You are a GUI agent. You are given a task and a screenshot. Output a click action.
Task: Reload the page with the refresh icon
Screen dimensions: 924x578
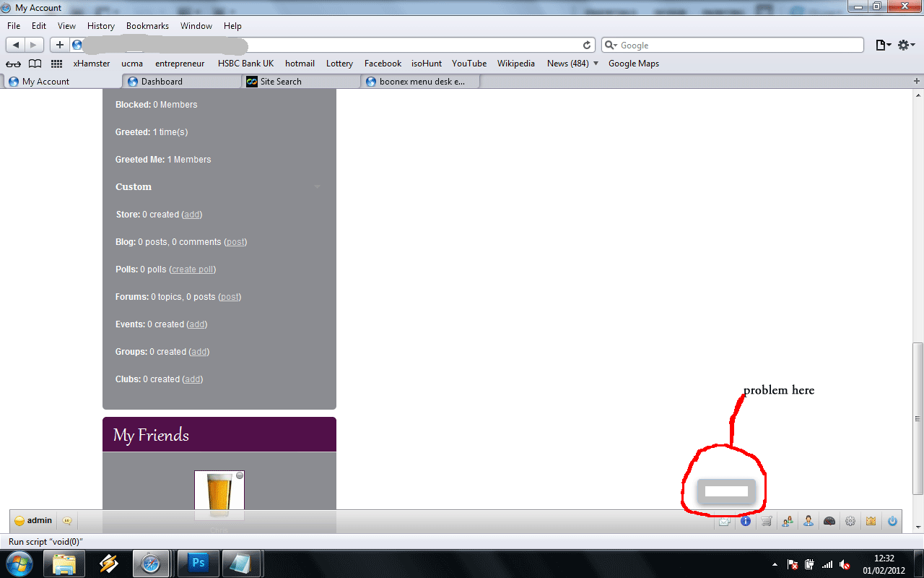(x=588, y=45)
